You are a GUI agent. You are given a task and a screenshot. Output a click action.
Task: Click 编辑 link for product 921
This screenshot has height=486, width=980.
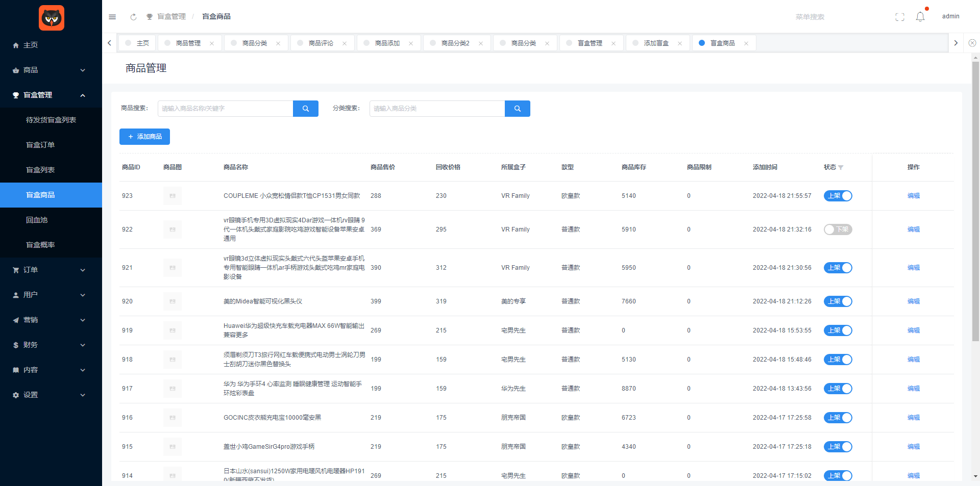(913, 268)
